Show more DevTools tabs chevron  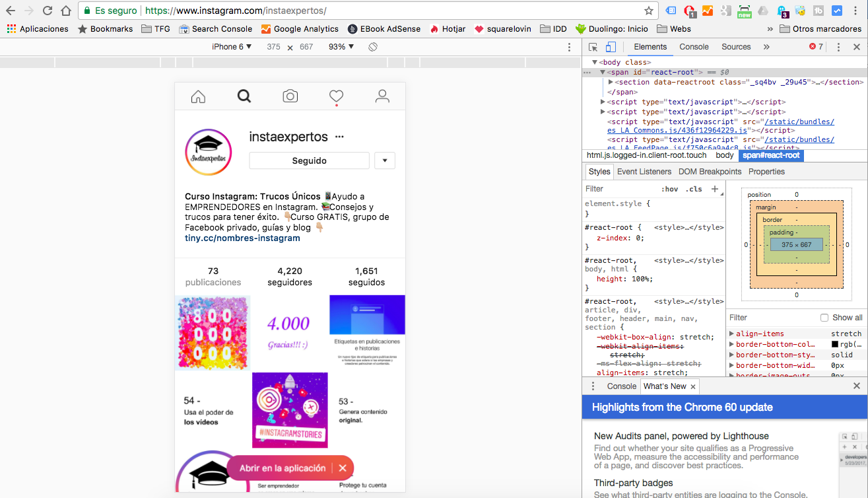coord(766,47)
